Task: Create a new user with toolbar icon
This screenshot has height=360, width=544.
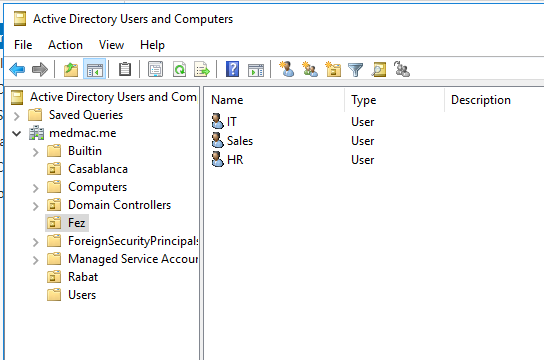Action: 287,69
